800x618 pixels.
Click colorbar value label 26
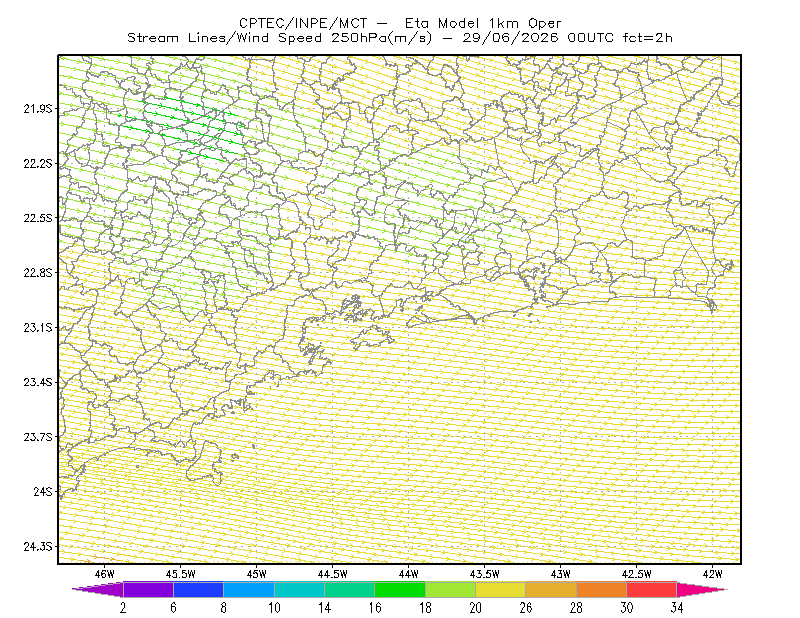coord(526,608)
